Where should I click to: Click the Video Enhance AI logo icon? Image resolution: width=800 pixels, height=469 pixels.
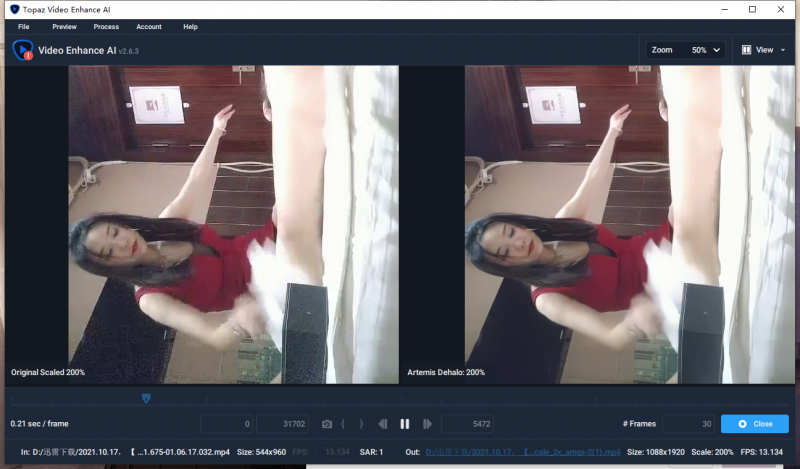coord(22,49)
